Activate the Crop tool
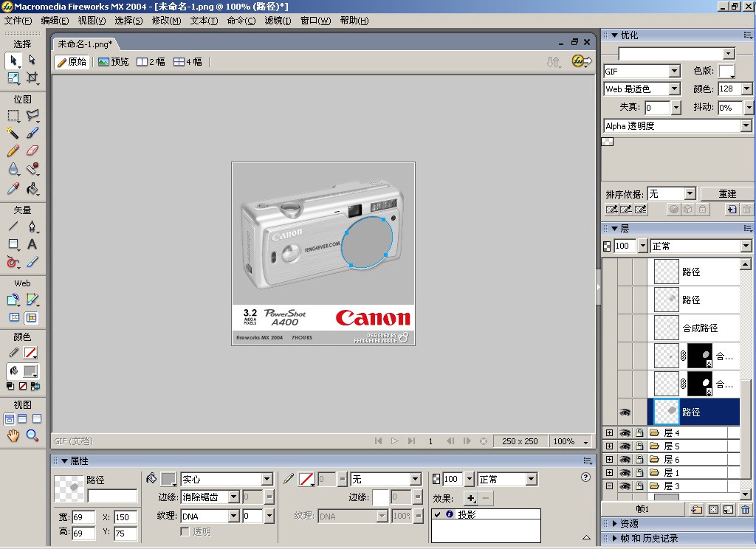 (x=32, y=77)
